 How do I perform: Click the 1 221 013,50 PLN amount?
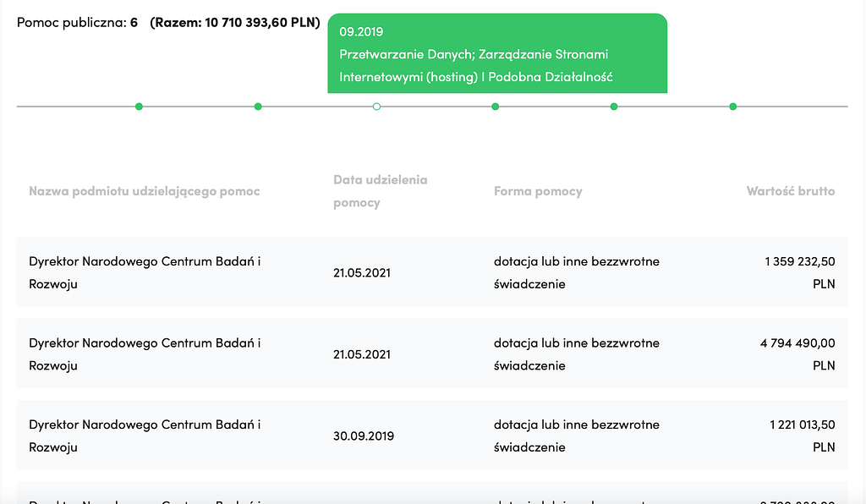point(802,436)
